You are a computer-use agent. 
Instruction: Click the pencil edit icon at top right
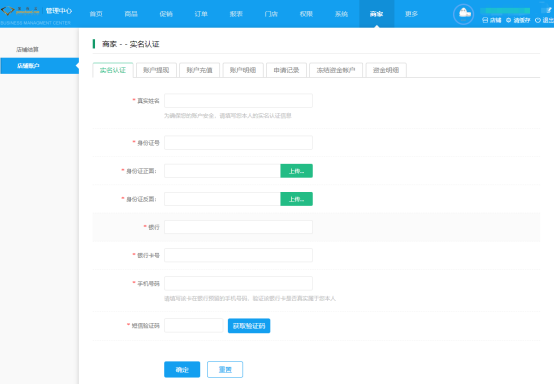point(548,10)
